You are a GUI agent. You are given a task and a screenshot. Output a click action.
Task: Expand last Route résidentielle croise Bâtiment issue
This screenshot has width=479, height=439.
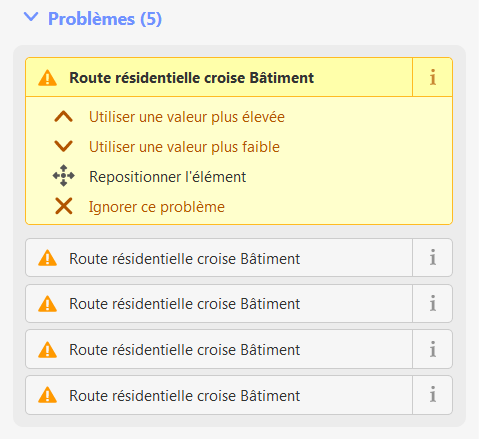219,395
